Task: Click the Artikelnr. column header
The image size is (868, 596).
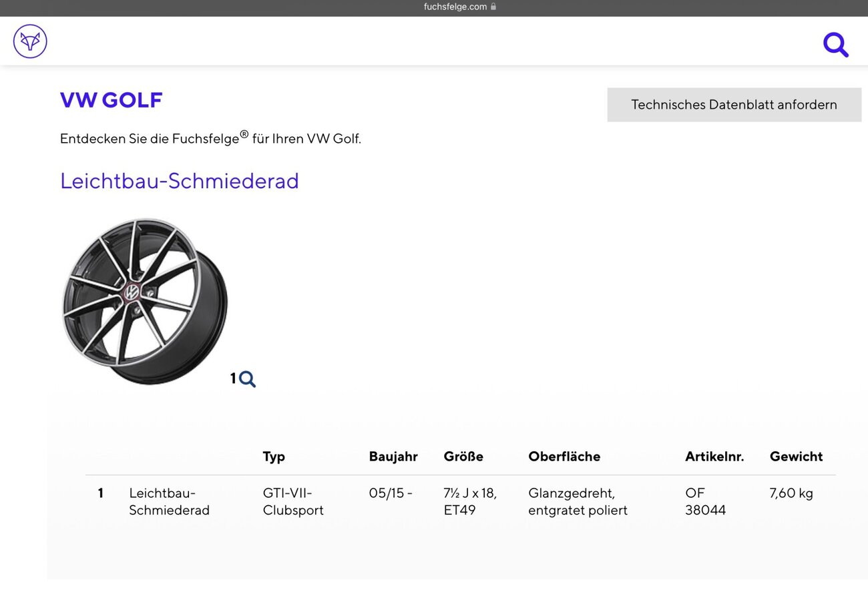Action: 714,457
